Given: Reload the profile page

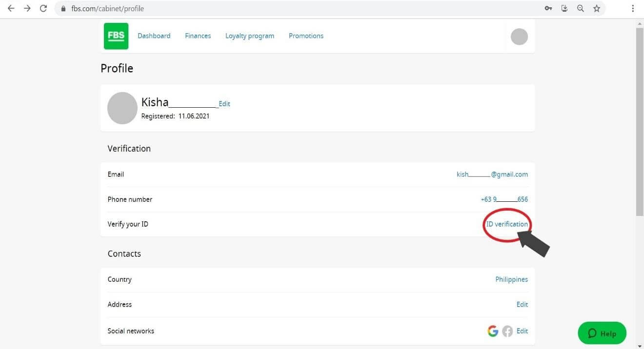Looking at the screenshot, I should tap(43, 8).
